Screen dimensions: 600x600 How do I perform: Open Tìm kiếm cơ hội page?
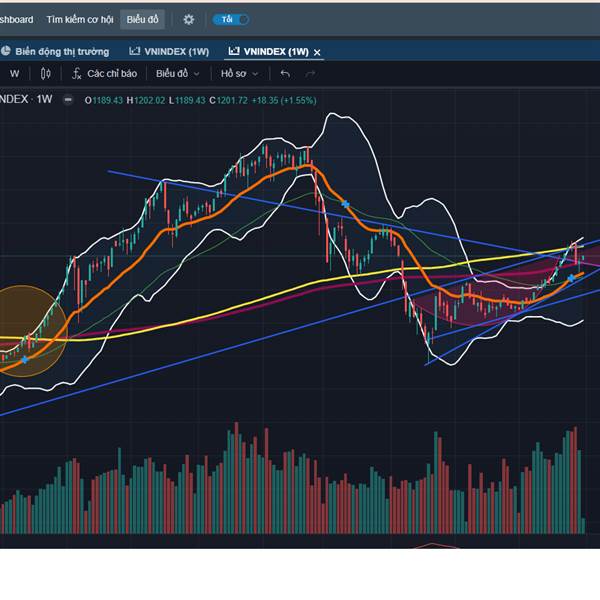pyautogui.click(x=80, y=19)
